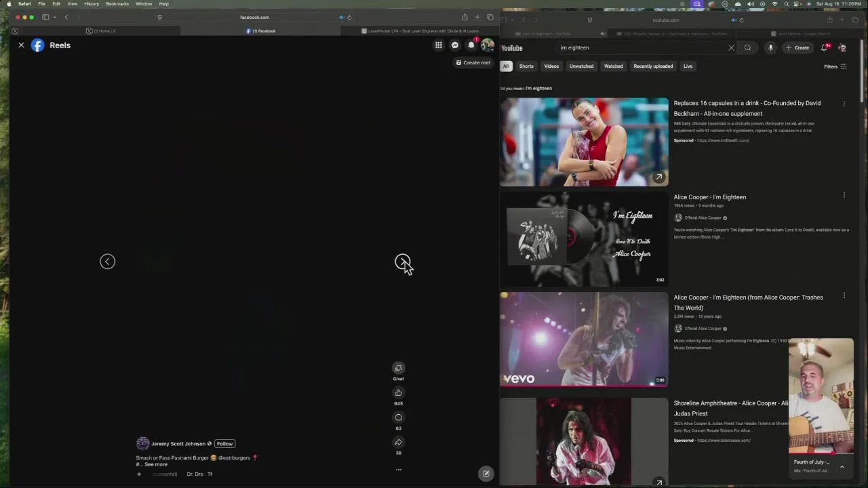Toggle Safari sidebar in Facebook window
The height and width of the screenshot is (488, 868).
point(45,17)
